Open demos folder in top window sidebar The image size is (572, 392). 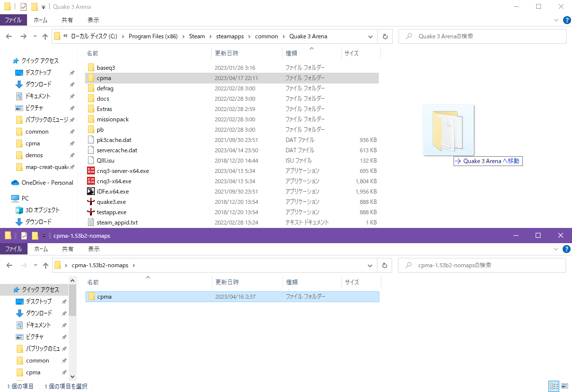coord(34,155)
